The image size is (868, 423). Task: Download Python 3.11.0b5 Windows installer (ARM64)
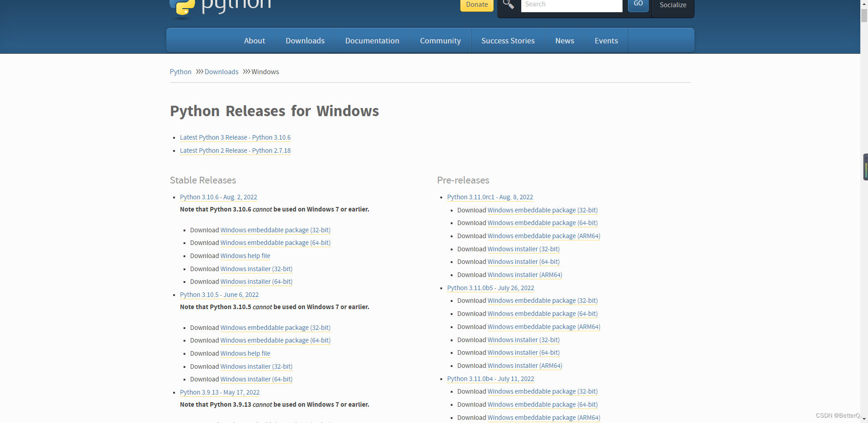(x=525, y=366)
